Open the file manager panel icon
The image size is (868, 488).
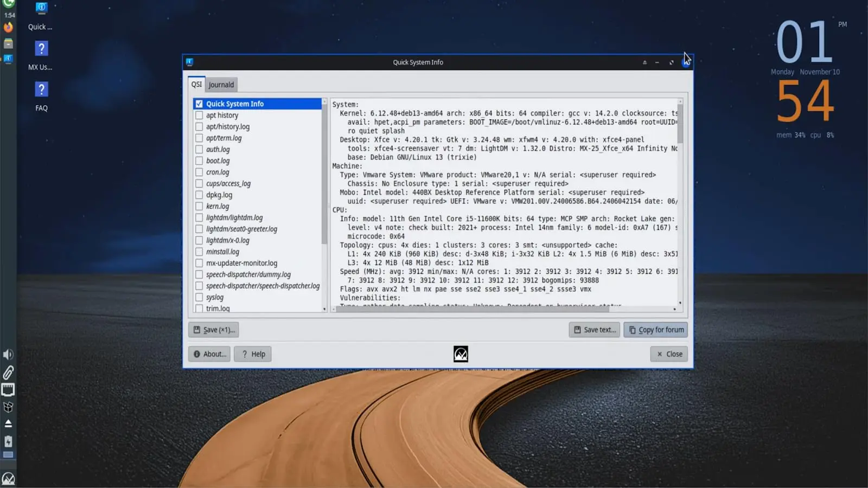point(8,43)
